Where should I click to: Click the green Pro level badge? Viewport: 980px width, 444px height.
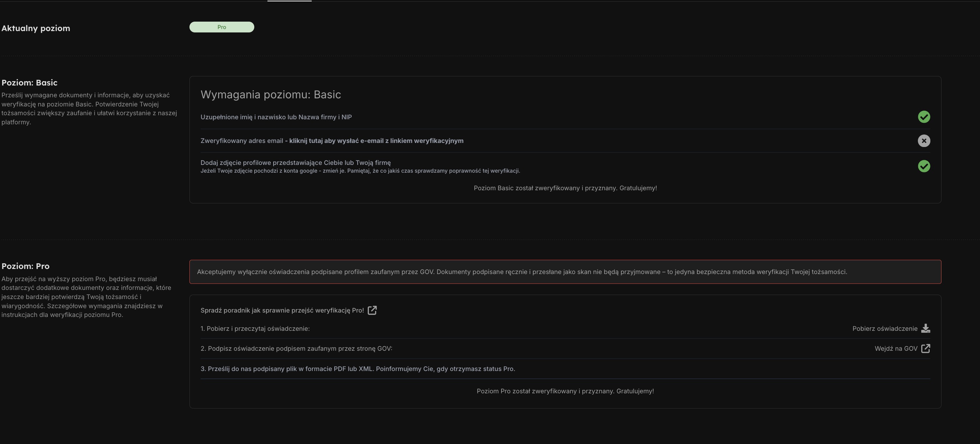(x=222, y=27)
